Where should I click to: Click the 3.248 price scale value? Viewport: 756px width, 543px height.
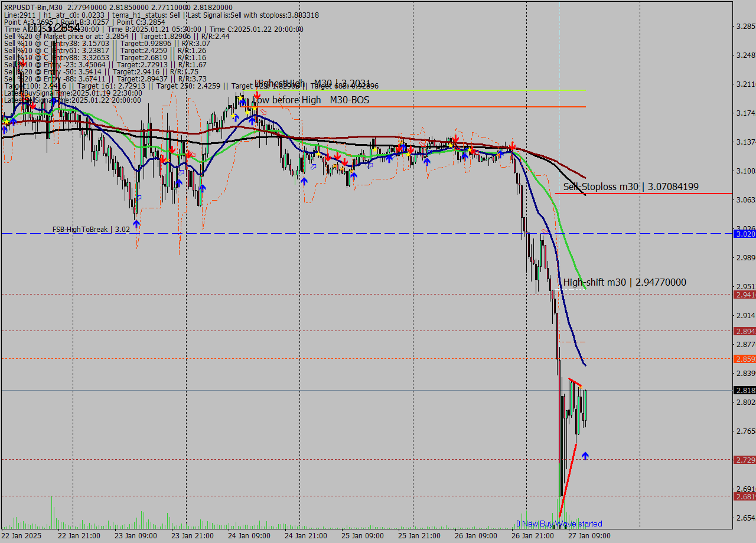(x=746, y=55)
